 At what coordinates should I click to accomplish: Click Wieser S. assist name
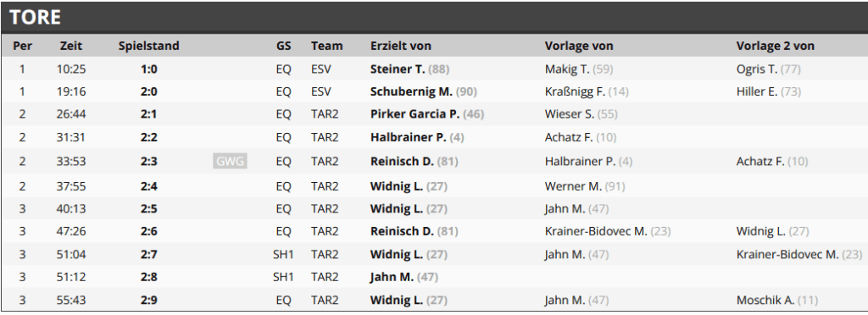pyautogui.click(x=570, y=114)
